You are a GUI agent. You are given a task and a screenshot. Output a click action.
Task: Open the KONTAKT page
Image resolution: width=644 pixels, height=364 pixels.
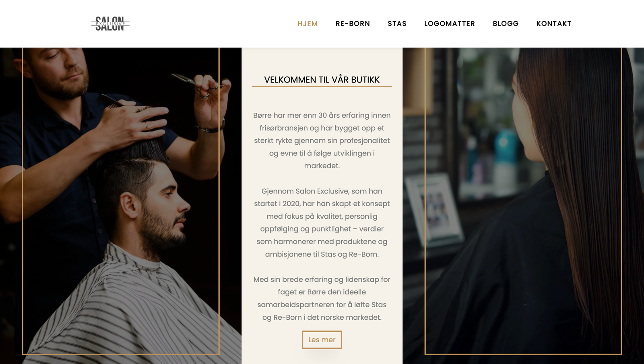[x=554, y=24]
